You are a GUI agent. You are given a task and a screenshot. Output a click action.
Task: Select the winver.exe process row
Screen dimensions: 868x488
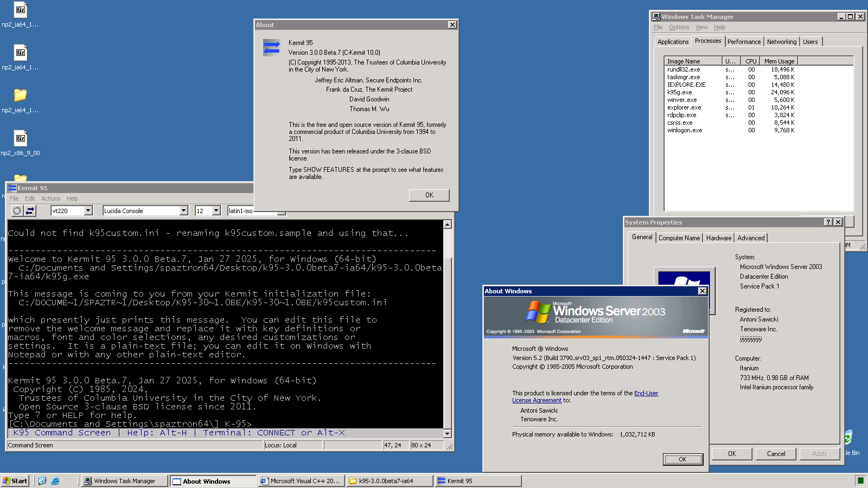(730, 100)
